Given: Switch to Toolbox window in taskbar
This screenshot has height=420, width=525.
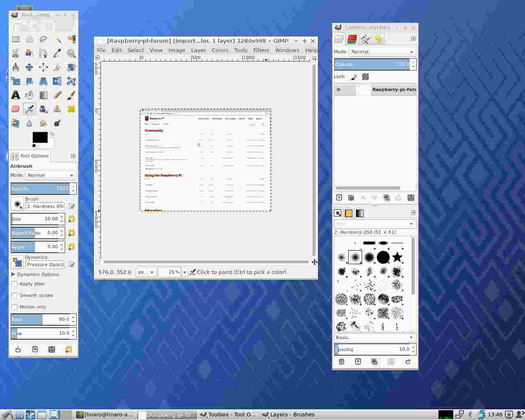Looking at the screenshot, I should tap(228, 415).
